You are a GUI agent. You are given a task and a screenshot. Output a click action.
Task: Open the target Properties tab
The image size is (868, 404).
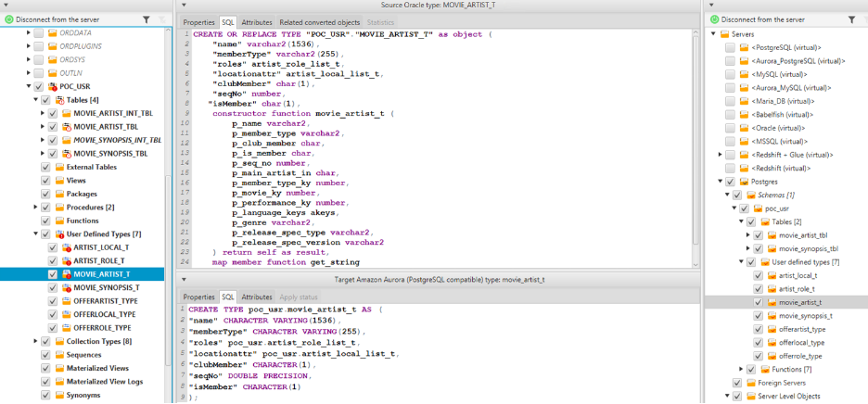[198, 297]
